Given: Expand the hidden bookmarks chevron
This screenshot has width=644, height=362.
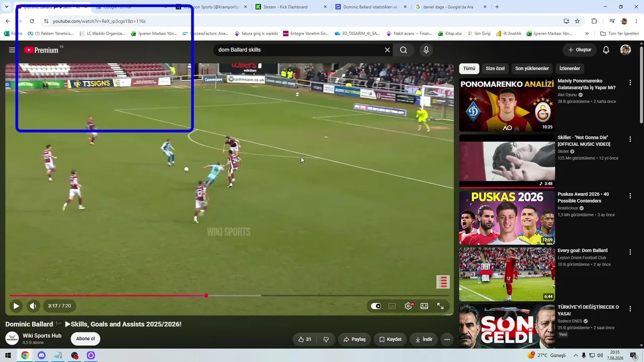Looking at the screenshot, I should click(x=587, y=34).
